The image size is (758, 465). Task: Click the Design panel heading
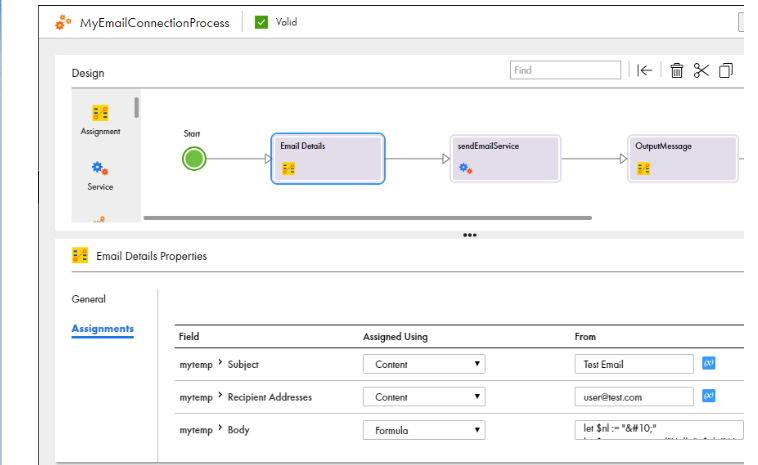88,73
